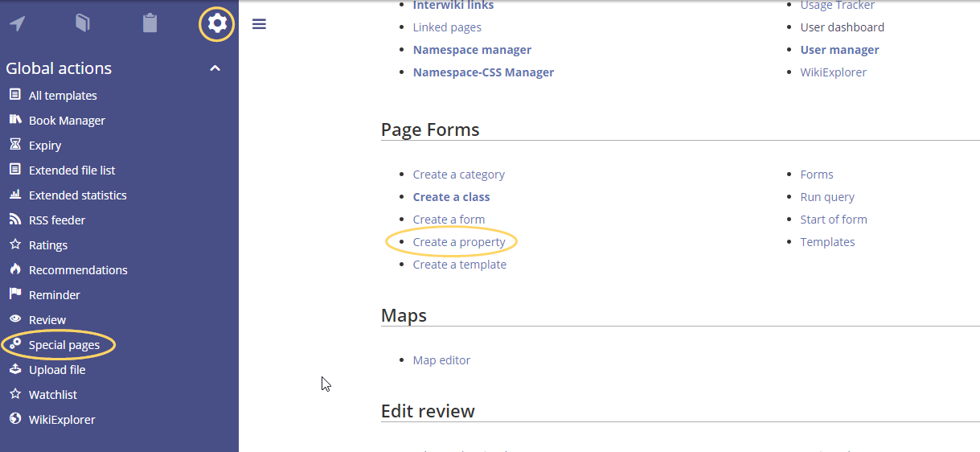Click the Run query link
This screenshot has width=980, height=452.
click(827, 197)
